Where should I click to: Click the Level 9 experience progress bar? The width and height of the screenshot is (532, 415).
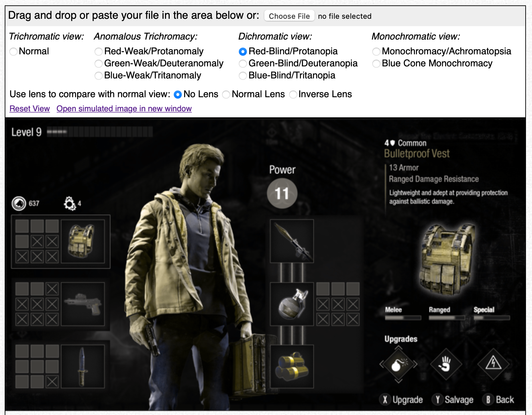tap(100, 132)
